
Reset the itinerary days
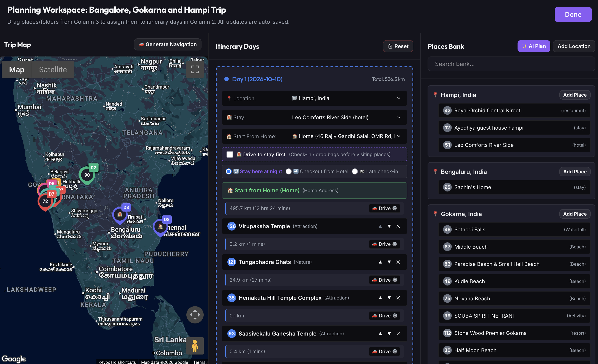click(x=398, y=46)
